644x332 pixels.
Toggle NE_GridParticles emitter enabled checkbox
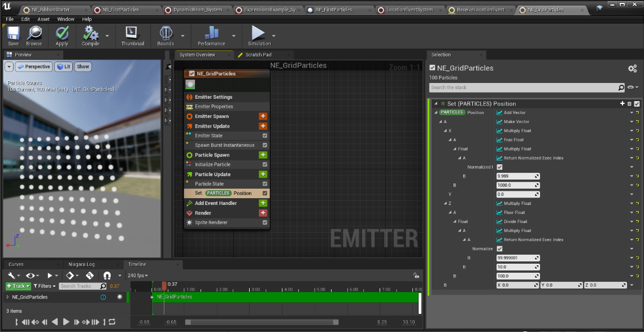[x=192, y=73]
